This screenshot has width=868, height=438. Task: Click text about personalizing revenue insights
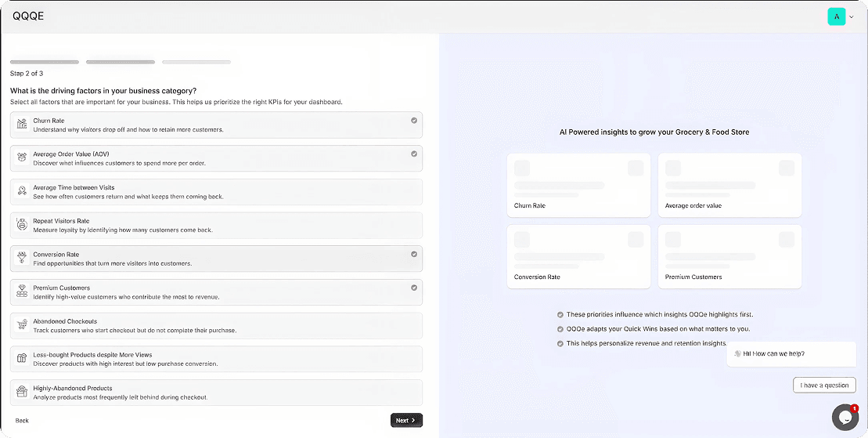pos(646,343)
